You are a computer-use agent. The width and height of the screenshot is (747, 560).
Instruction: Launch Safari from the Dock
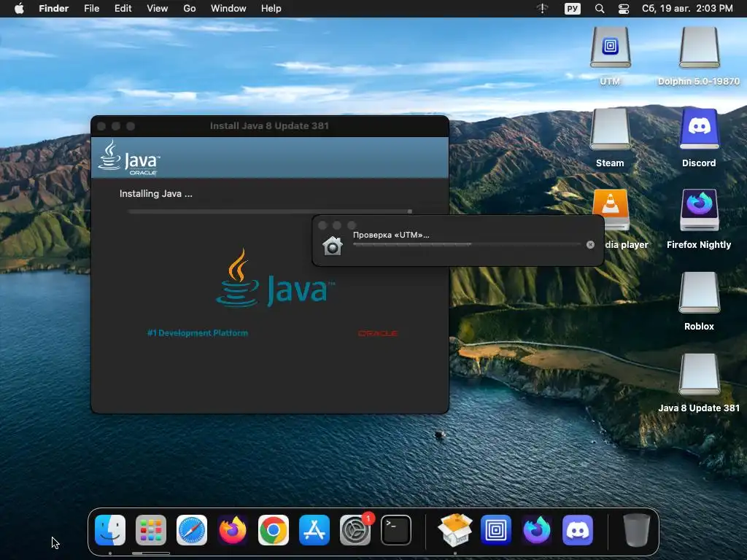pos(192,530)
